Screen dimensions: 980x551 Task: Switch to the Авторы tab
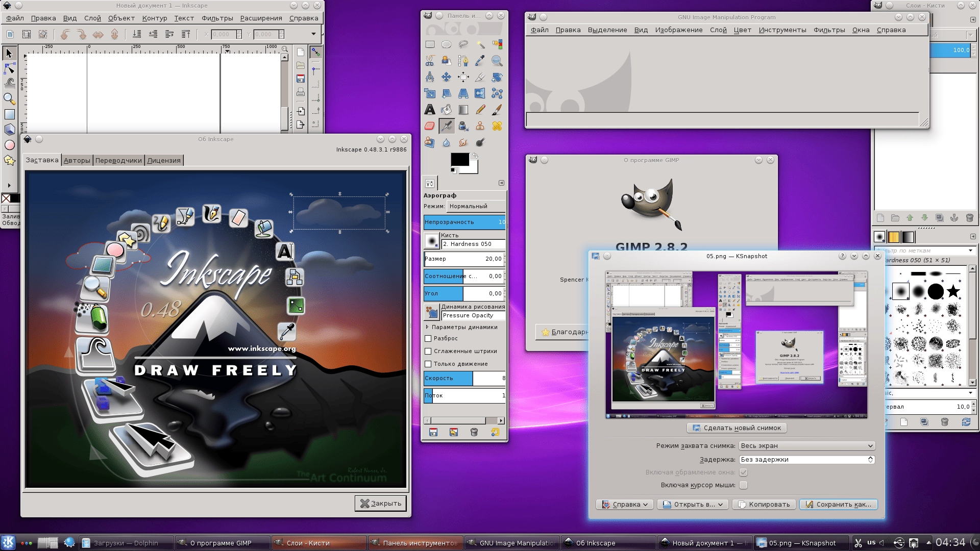(77, 160)
